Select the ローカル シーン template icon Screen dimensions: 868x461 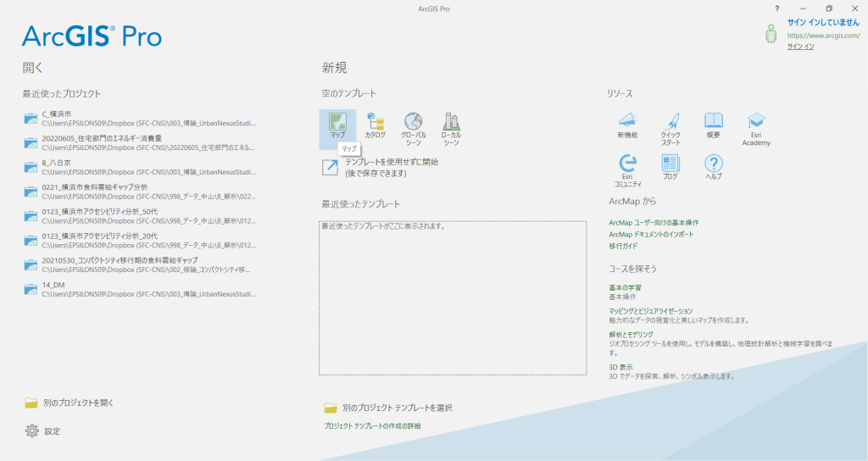pyautogui.click(x=451, y=121)
